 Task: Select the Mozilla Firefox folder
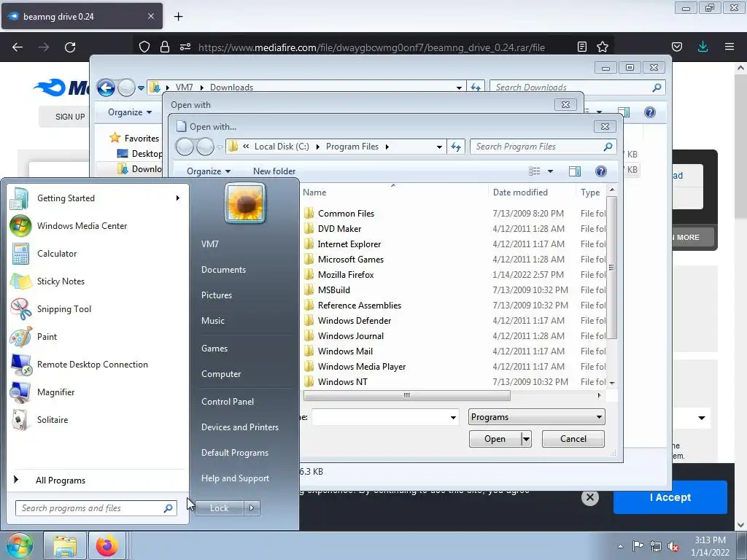(x=345, y=275)
